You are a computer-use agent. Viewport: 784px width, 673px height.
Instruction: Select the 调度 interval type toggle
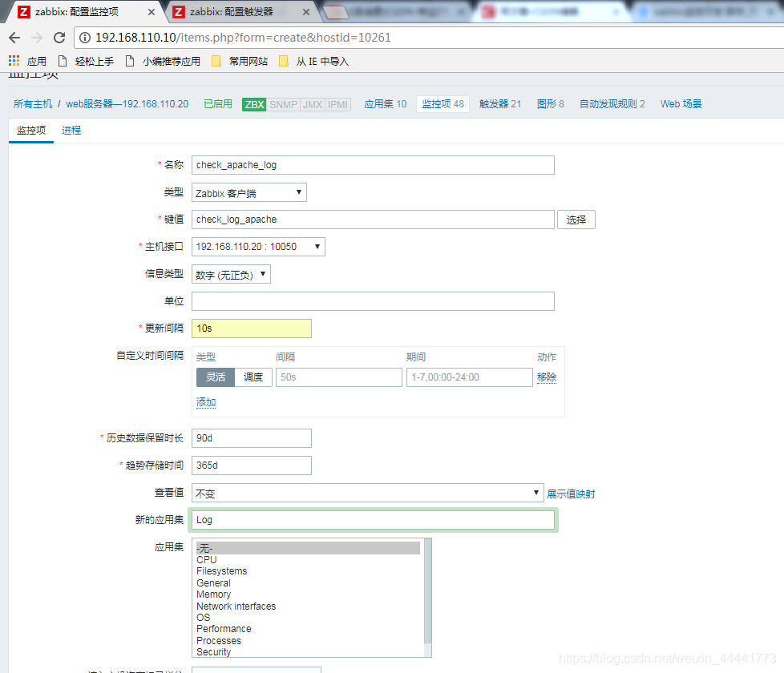pos(253,377)
